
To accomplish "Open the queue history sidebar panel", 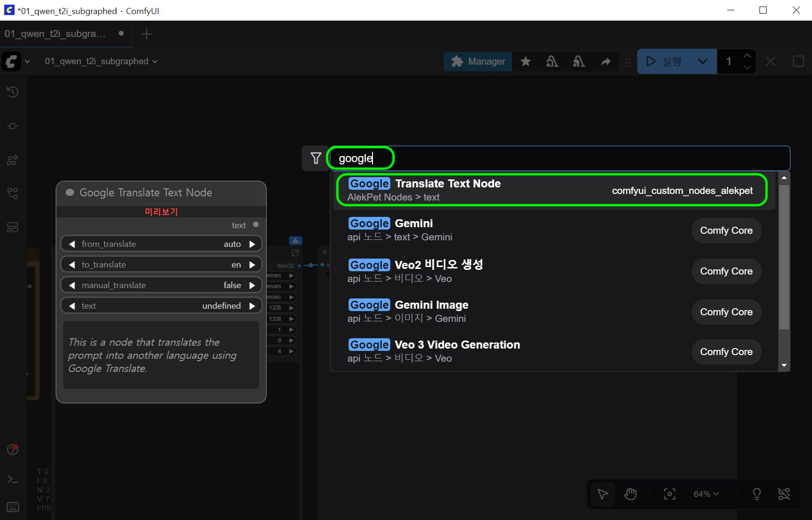I will [x=13, y=92].
